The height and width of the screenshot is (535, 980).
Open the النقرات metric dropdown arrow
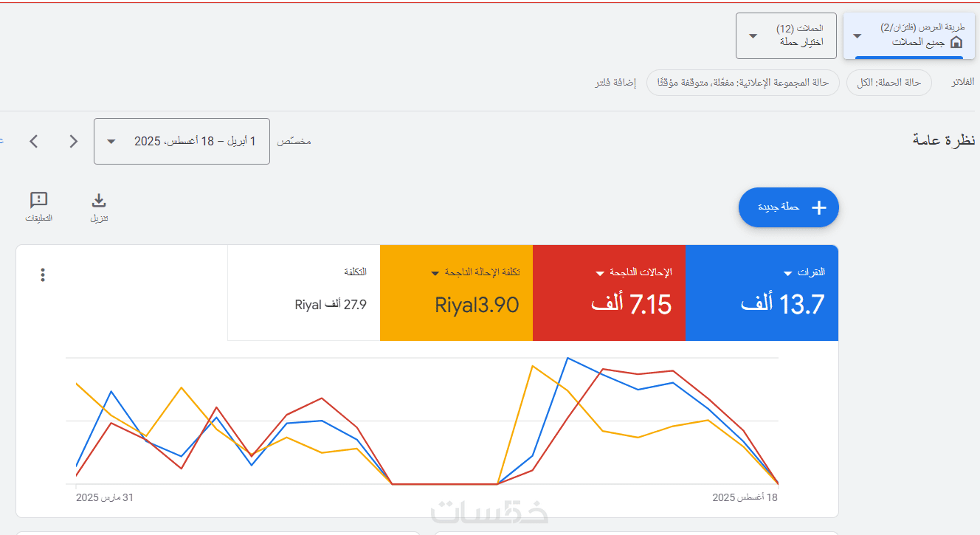(788, 273)
